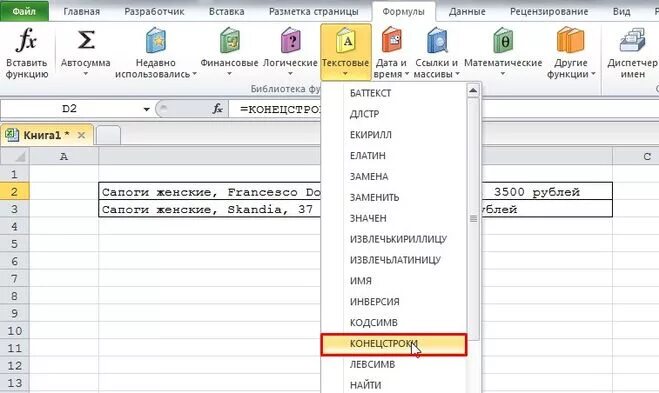Image resolution: width=659 pixels, height=393 pixels.
Task: Choose ЕКИРИЛЛ from the function list
Action: click(x=394, y=135)
